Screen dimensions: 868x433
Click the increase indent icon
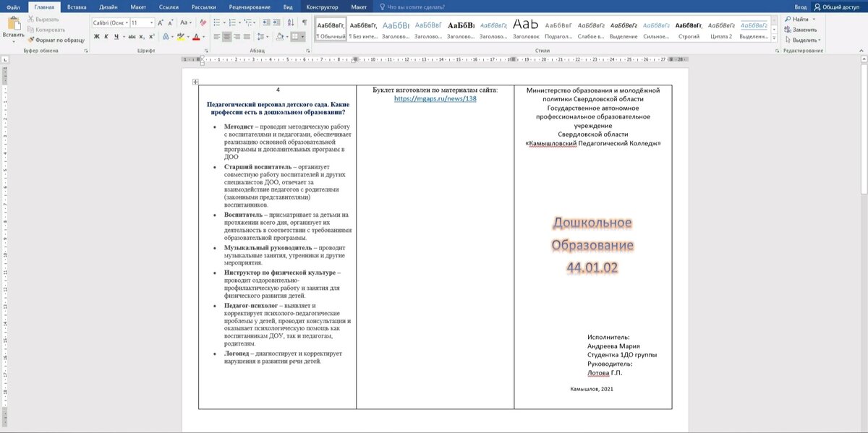[x=276, y=23]
